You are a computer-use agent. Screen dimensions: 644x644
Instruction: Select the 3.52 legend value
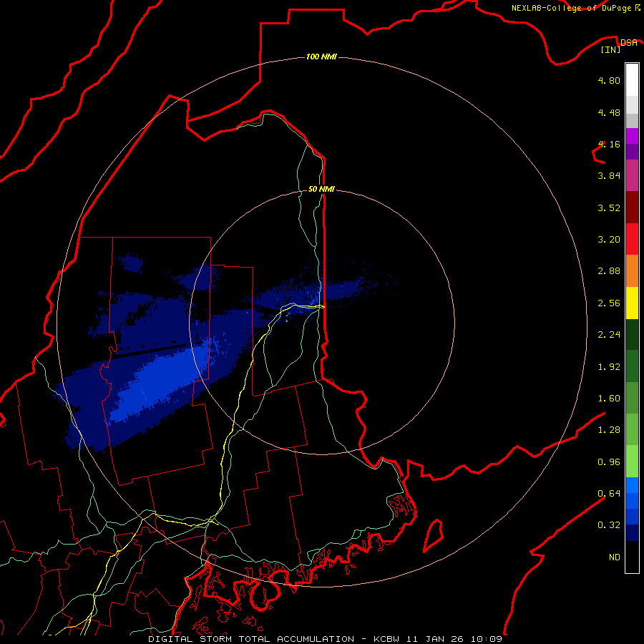[609, 208]
